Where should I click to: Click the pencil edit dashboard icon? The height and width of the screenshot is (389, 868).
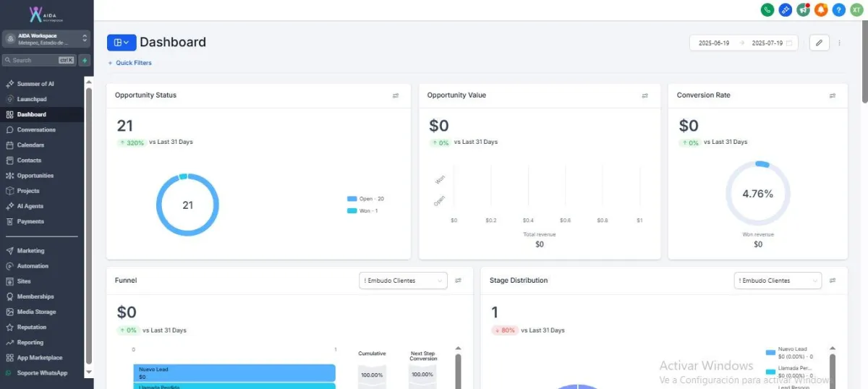coord(819,43)
